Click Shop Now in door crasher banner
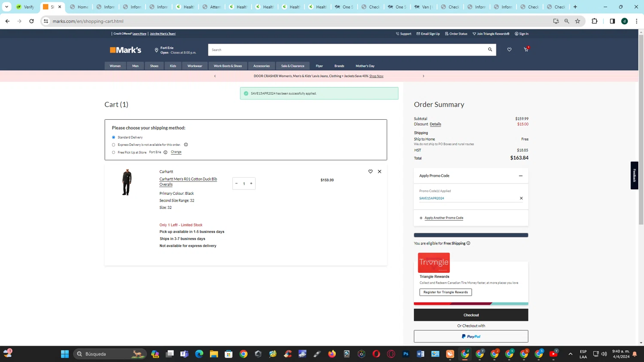 pos(377,76)
